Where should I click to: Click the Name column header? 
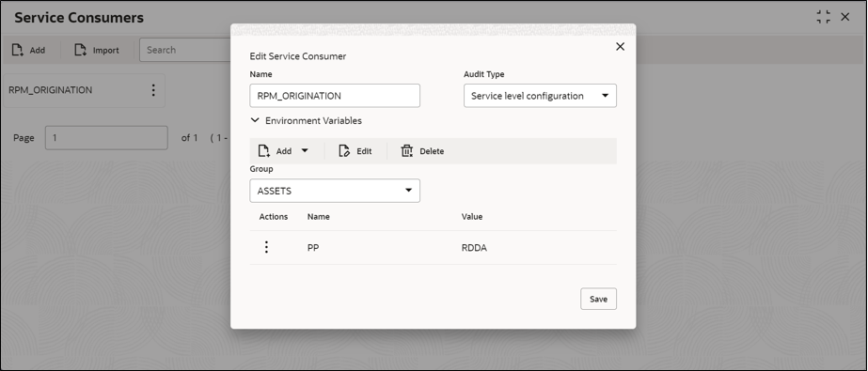pyautogui.click(x=318, y=217)
